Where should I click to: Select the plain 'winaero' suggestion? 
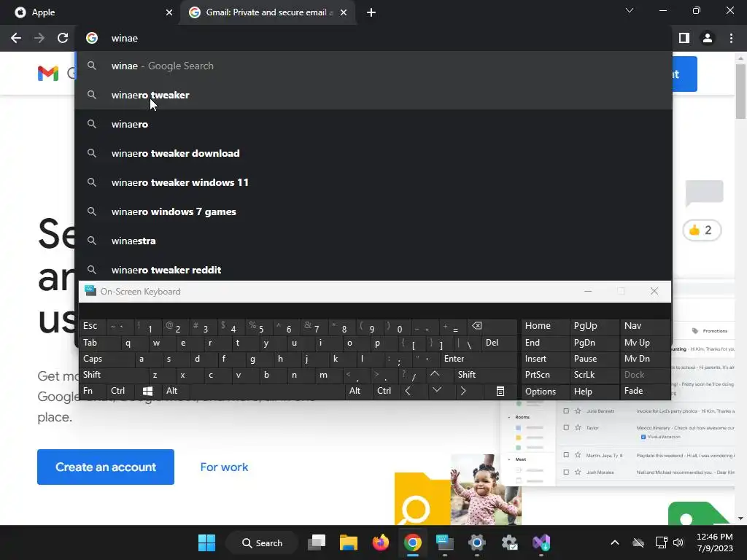(373, 124)
